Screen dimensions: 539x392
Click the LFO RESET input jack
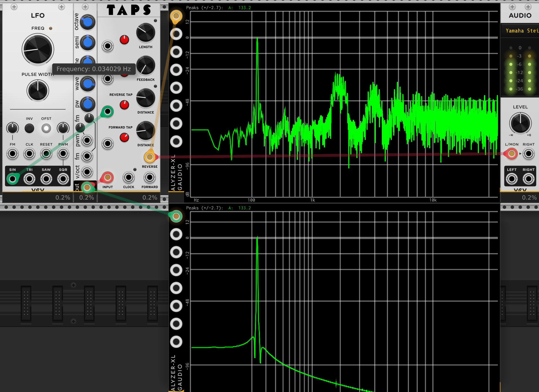point(46,154)
